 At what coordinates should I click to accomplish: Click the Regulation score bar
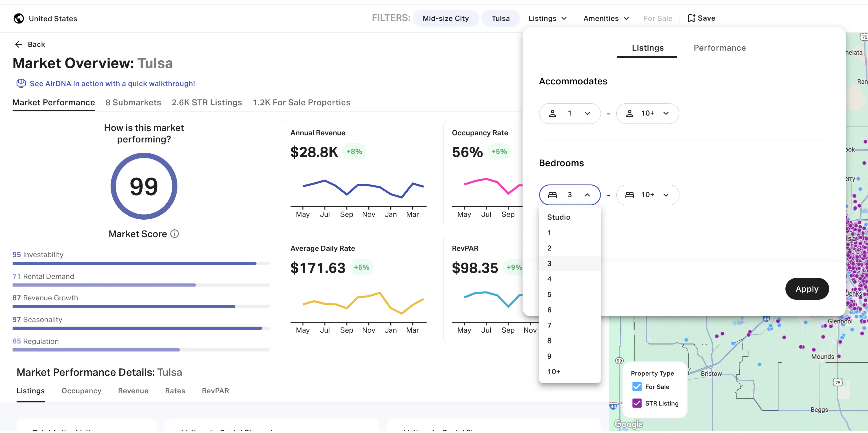tap(141, 350)
